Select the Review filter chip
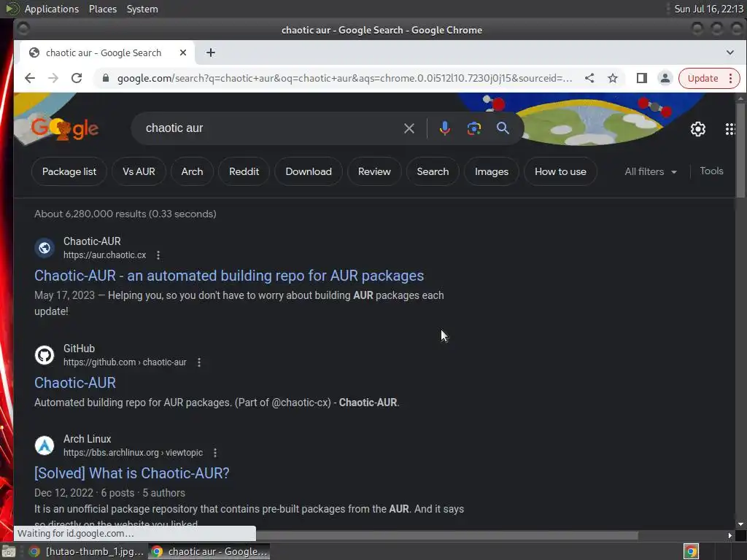 (374, 171)
